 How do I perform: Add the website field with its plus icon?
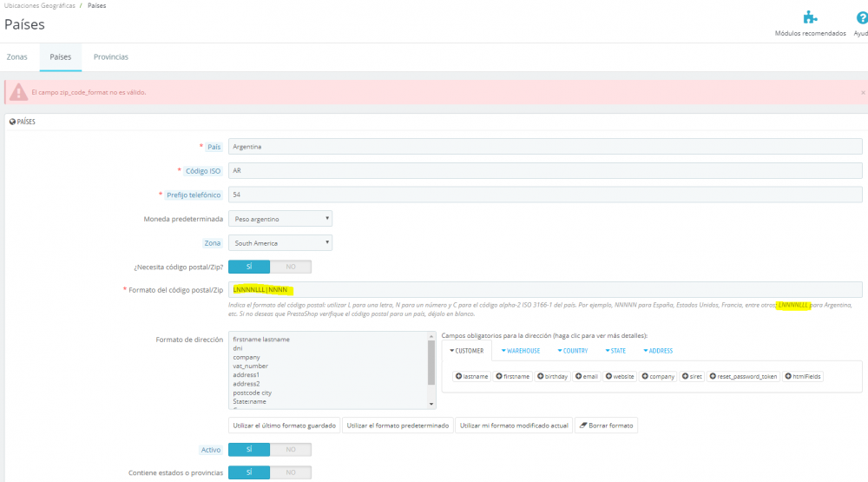[608, 376]
